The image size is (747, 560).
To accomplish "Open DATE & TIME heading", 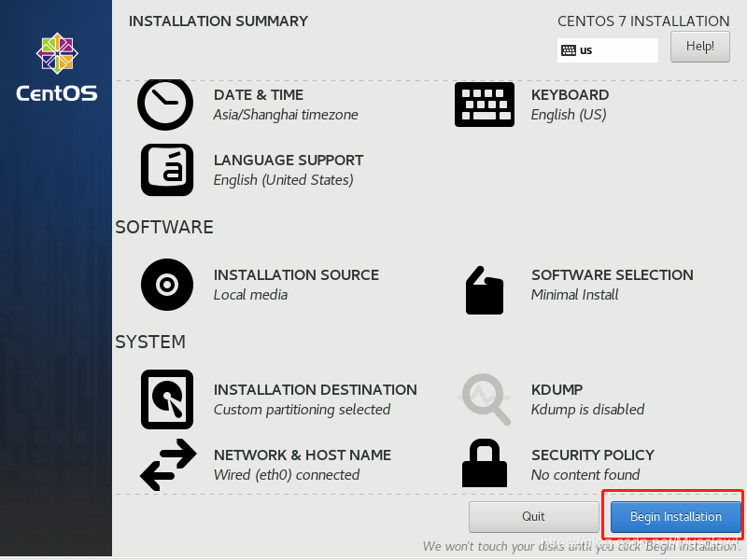I will pyautogui.click(x=259, y=95).
